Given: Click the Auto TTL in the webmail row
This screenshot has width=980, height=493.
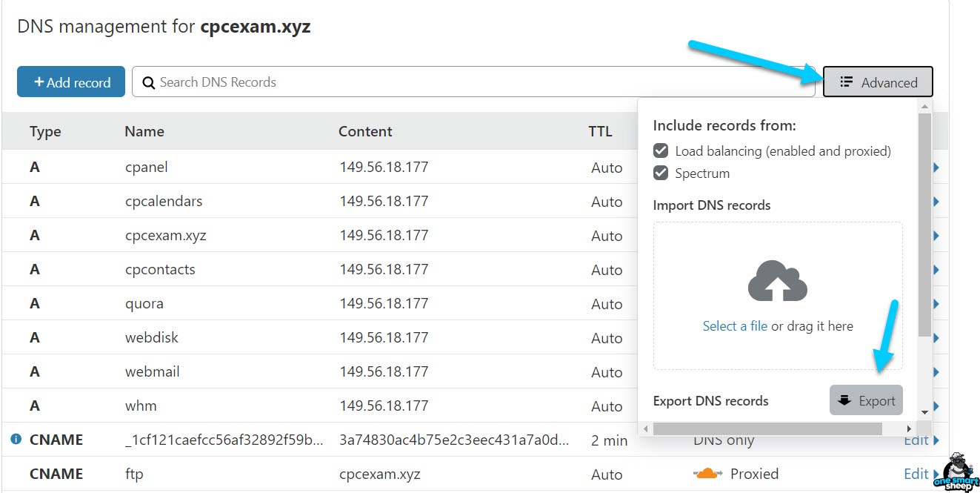Looking at the screenshot, I should [607, 372].
